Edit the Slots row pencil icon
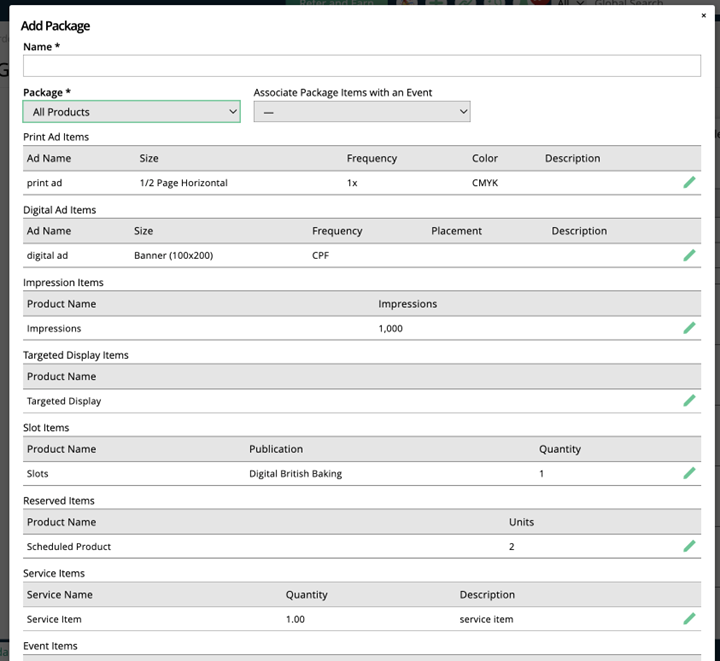The height and width of the screenshot is (661, 720). pos(689,473)
